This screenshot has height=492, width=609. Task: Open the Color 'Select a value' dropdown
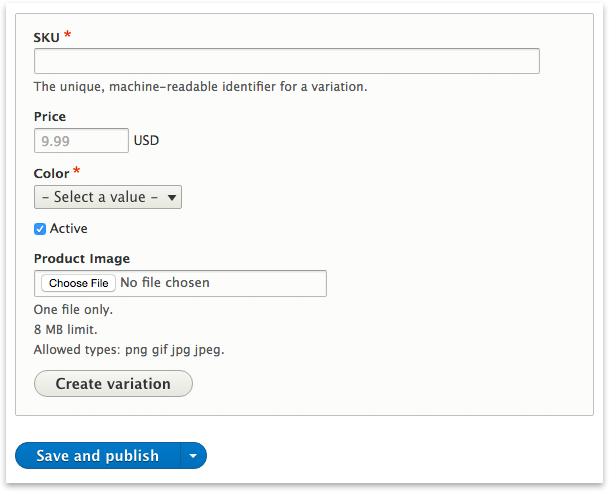(x=108, y=197)
